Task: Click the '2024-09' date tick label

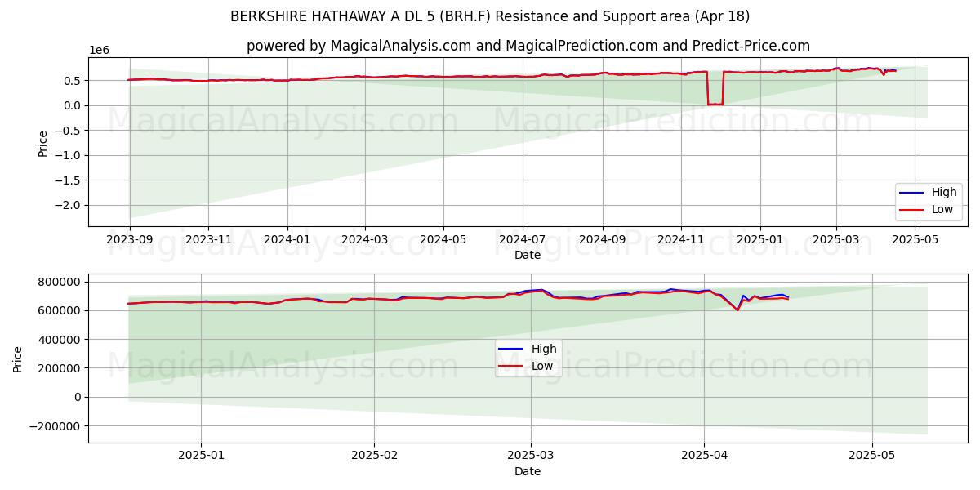Action: click(602, 240)
